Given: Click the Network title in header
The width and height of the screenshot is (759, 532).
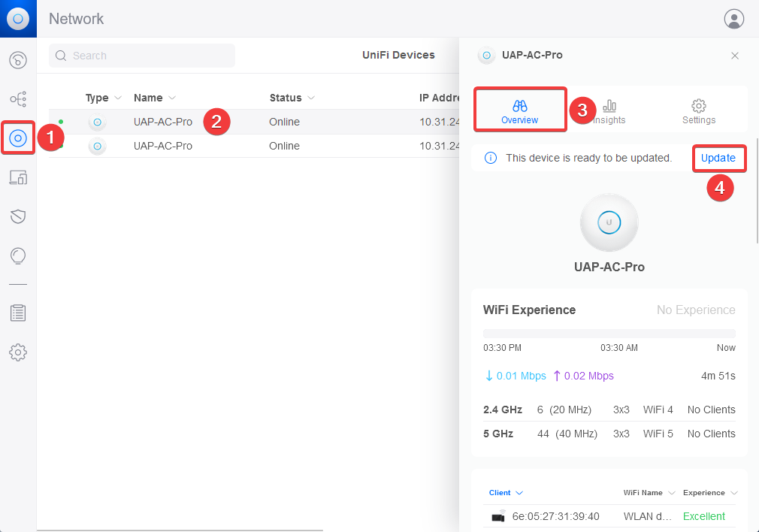Looking at the screenshot, I should tap(76, 19).
